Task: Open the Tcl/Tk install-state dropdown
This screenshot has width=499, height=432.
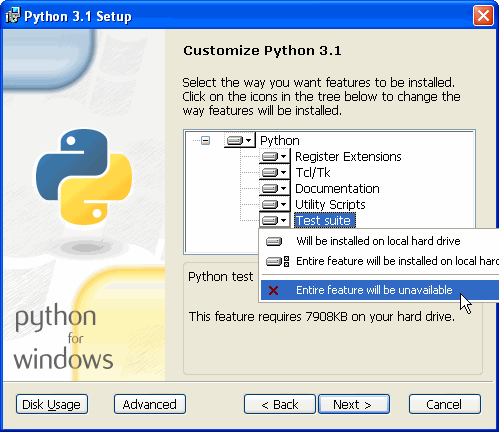Action: click(275, 172)
